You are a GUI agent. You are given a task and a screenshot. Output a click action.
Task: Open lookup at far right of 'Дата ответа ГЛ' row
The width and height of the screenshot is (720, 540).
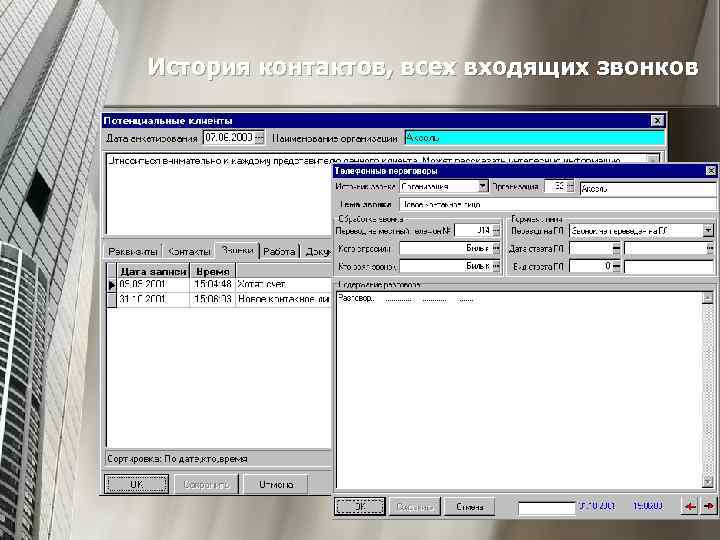pyautogui.click(x=710, y=248)
